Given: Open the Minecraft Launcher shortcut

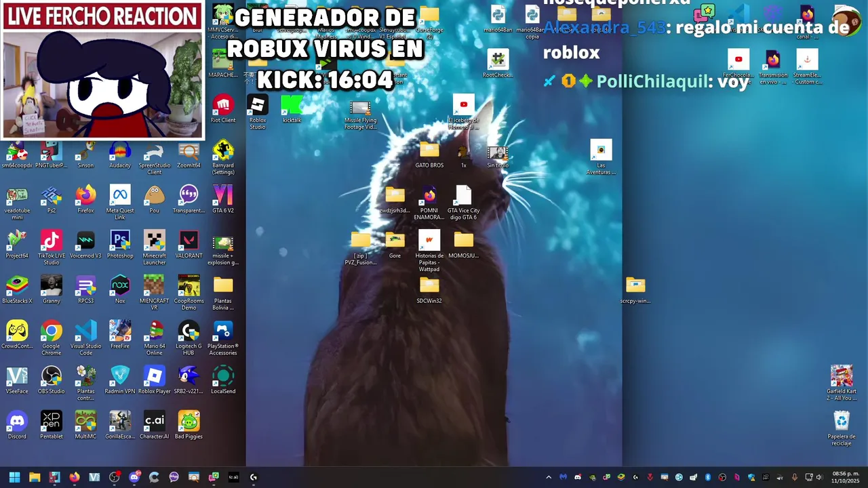Looking at the screenshot, I should (x=155, y=248).
